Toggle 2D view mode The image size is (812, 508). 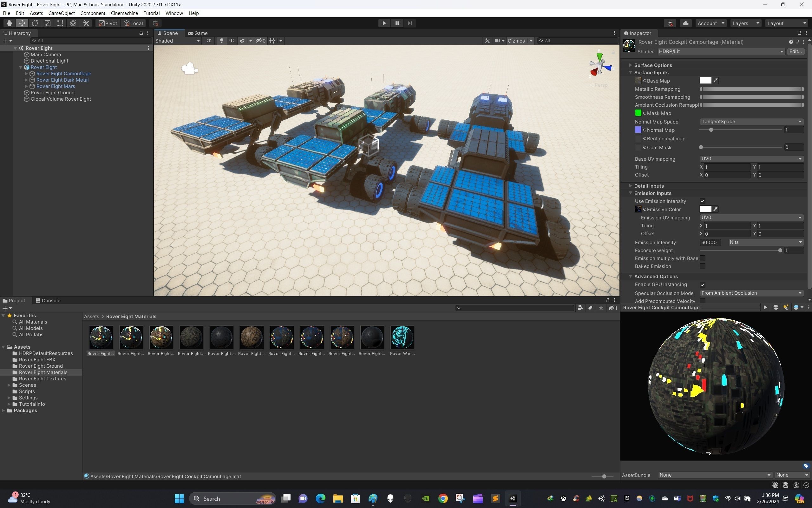pos(209,41)
